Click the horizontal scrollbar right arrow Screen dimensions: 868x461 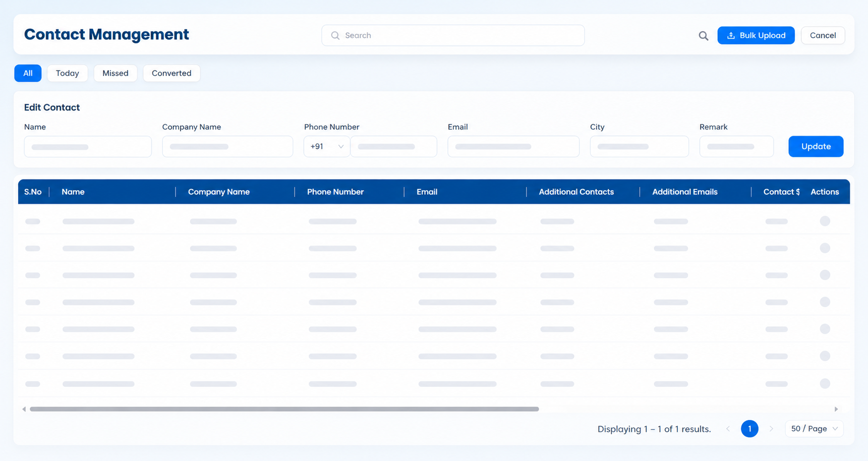pos(836,409)
